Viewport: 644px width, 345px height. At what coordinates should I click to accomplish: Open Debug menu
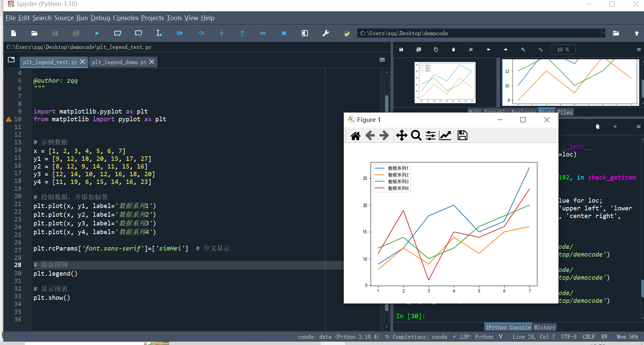pyautogui.click(x=100, y=18)
